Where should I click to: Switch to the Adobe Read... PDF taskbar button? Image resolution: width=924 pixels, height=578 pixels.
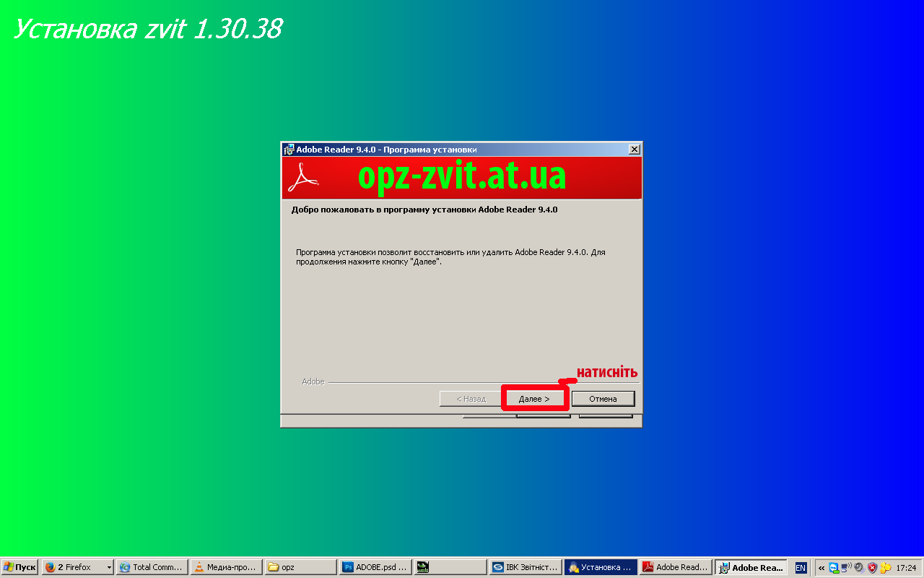pos(676,567)
